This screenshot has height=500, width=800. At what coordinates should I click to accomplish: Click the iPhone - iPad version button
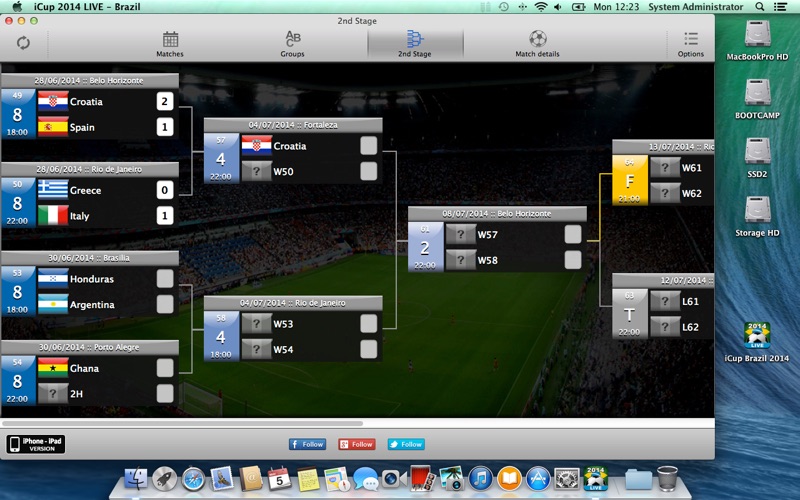pos(36,444)
